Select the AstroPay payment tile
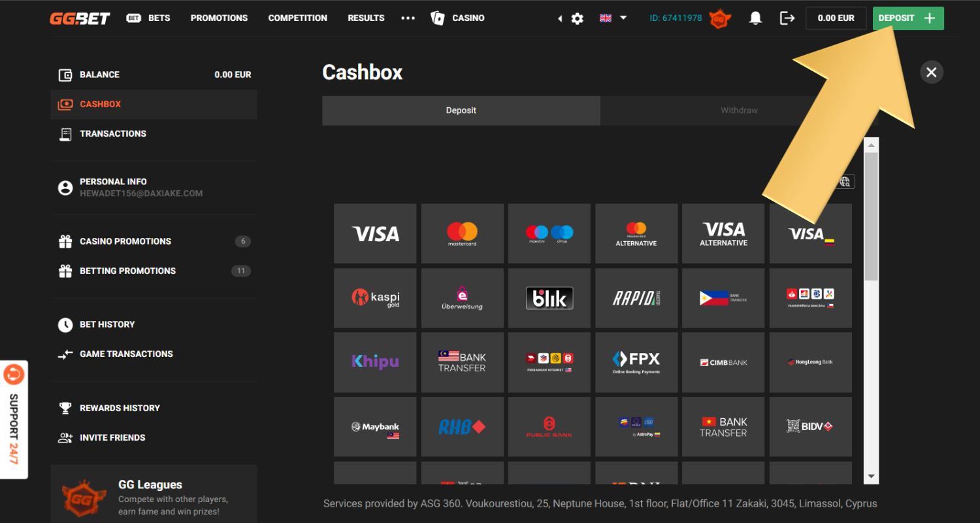The image size is (980, 523). click(x=636, y=427)
